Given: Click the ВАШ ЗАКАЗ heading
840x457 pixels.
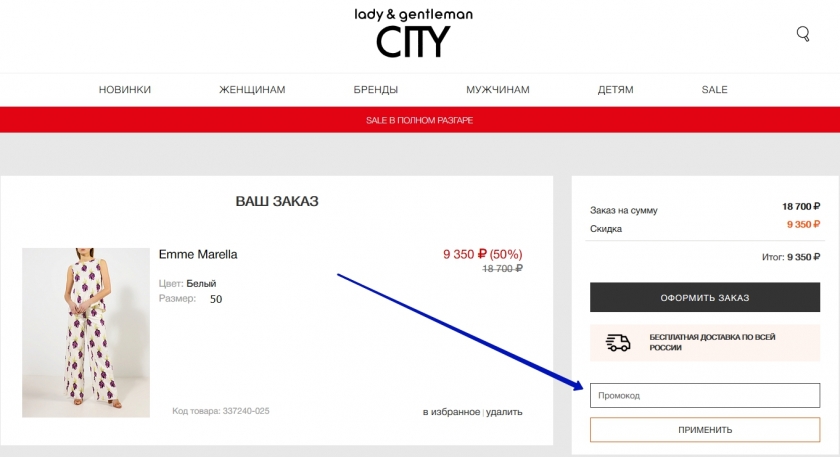Looking at the screenshot, I should click(x=277, y=201).
